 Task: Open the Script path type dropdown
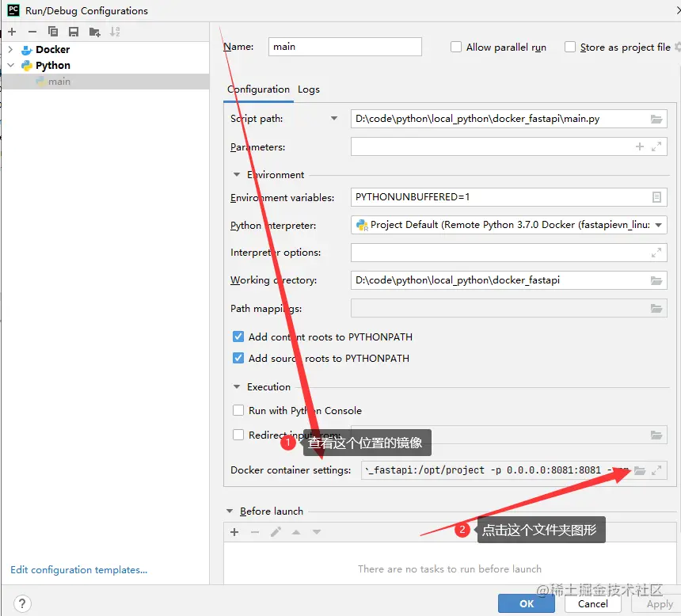[334, 119]
